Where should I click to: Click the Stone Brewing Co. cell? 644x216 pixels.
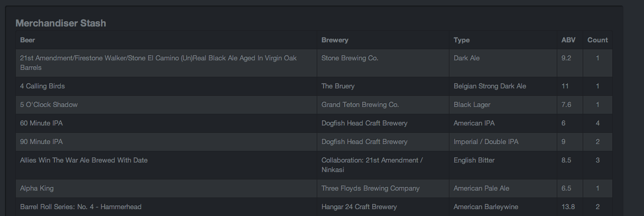click(x=349, y=58)
